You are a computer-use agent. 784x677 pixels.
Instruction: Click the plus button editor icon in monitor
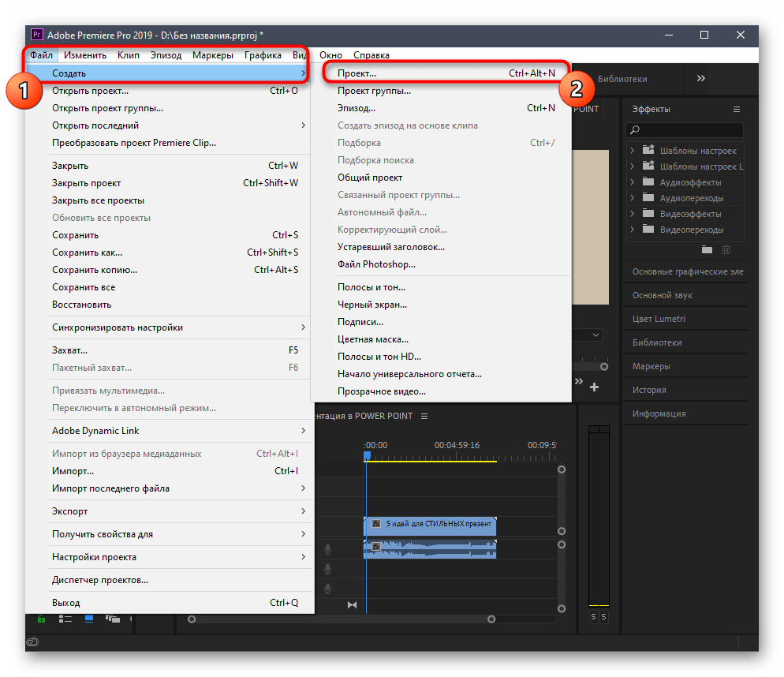594,387
